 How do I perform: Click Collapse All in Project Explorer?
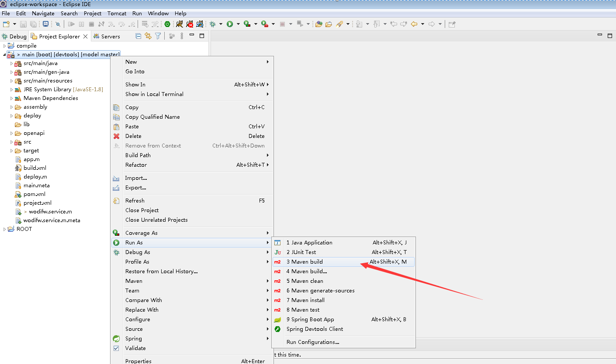coord(138,36)
